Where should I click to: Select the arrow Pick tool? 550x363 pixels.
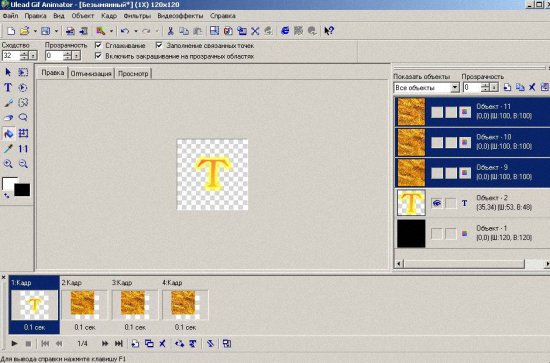[8, 72]
